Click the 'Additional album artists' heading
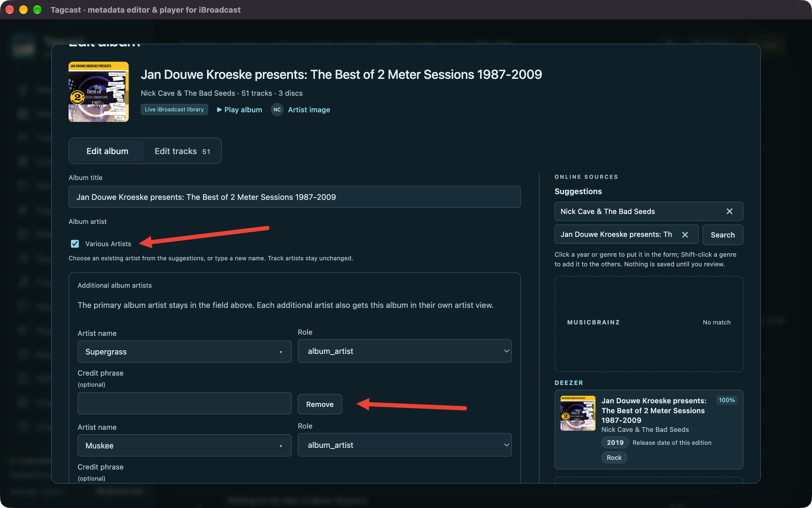The image size is (812, 508). click(x=115, y=285)
